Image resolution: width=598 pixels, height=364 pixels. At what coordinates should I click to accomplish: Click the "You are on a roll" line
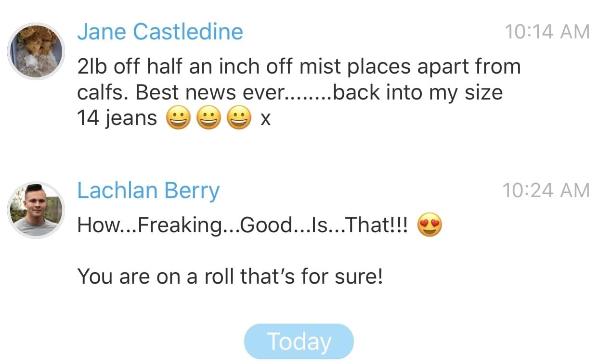pos(230,276)
